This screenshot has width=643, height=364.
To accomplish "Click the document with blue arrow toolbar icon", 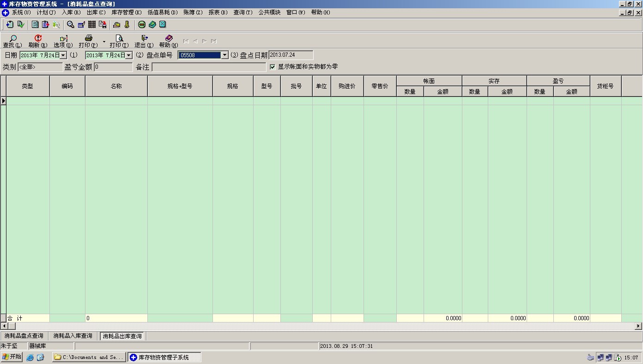I will coord(10,24).
